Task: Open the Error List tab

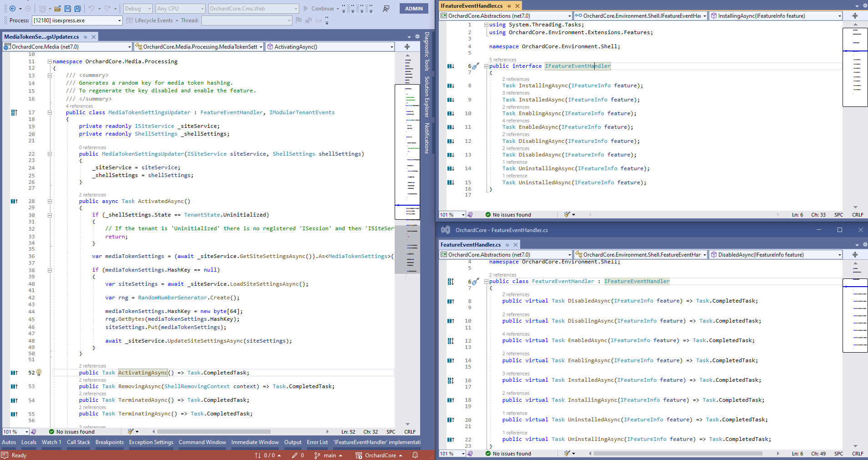Action: pyautogui.click(x=317, y=442)
